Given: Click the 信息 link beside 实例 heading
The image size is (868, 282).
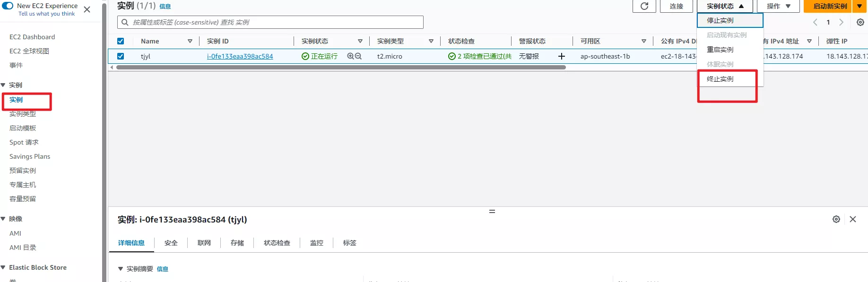Looking at the screenshot, I should 165,7.
